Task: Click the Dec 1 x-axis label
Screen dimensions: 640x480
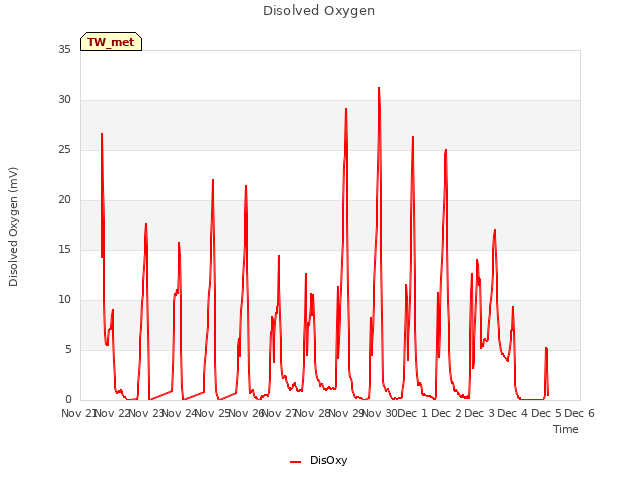Action: pos(412,413)
